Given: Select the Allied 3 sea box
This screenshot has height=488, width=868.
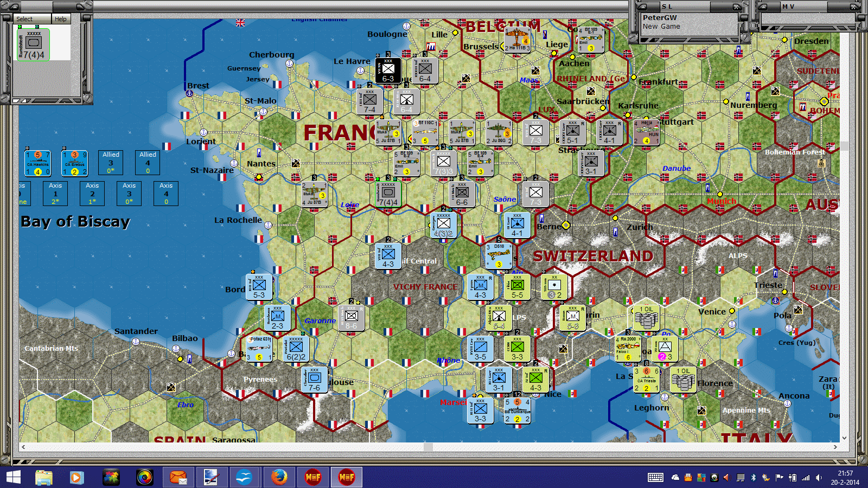Looking at the screenshot, I should click(111, 163).
